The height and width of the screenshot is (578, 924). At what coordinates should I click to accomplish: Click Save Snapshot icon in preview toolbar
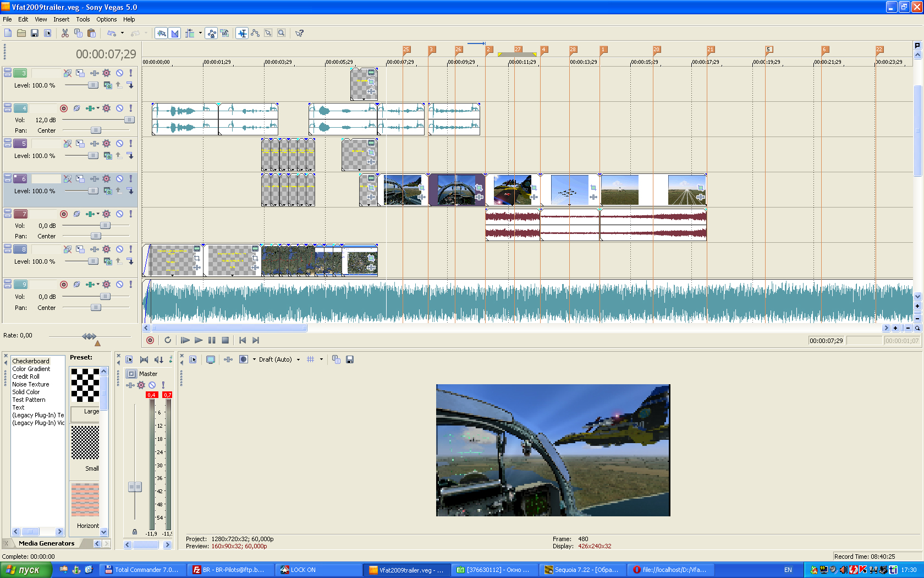[x=349, y=359]
